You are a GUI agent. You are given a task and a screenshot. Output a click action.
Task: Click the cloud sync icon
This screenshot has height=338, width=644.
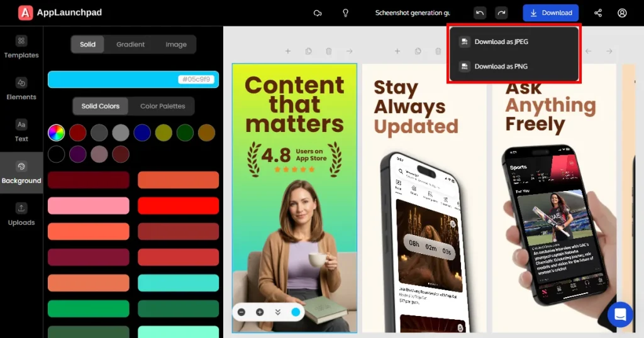318,13
